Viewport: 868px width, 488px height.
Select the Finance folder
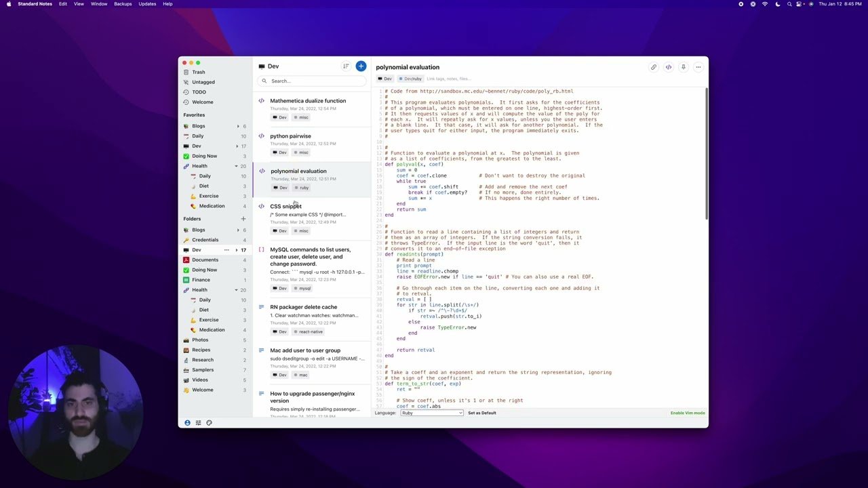pyautogui.click(x=215, y=280)
